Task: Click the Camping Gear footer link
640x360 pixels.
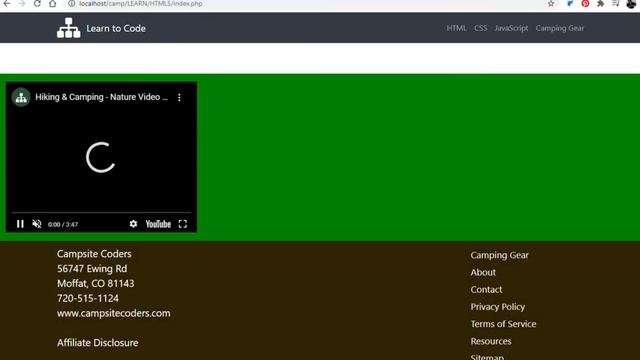Action: point(499,255)
